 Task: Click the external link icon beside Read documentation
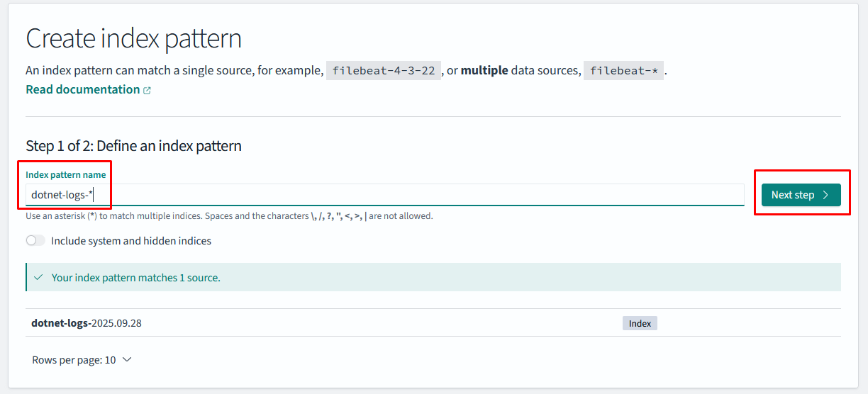coord(148,91)
